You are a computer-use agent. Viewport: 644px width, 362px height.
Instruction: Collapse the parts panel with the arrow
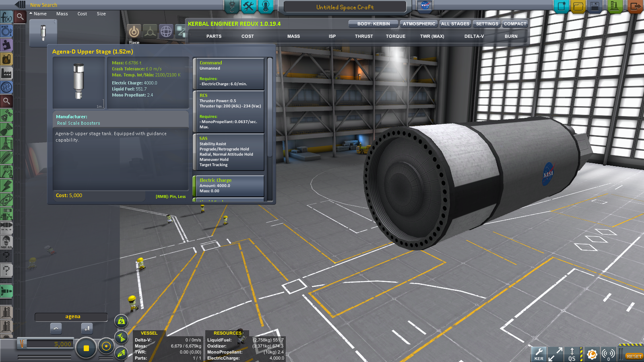(x=20, y=5)
